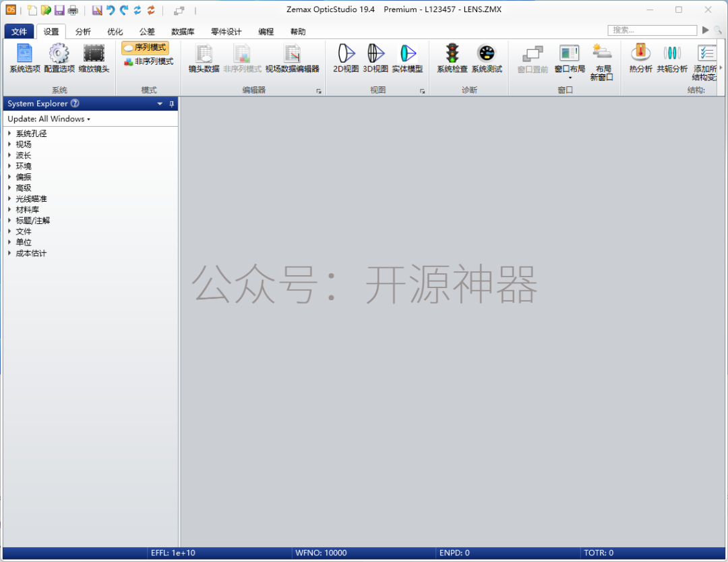Click the Save As icon in quick toolbar
Screen dimensions: 728x562
tap(96, 9)
